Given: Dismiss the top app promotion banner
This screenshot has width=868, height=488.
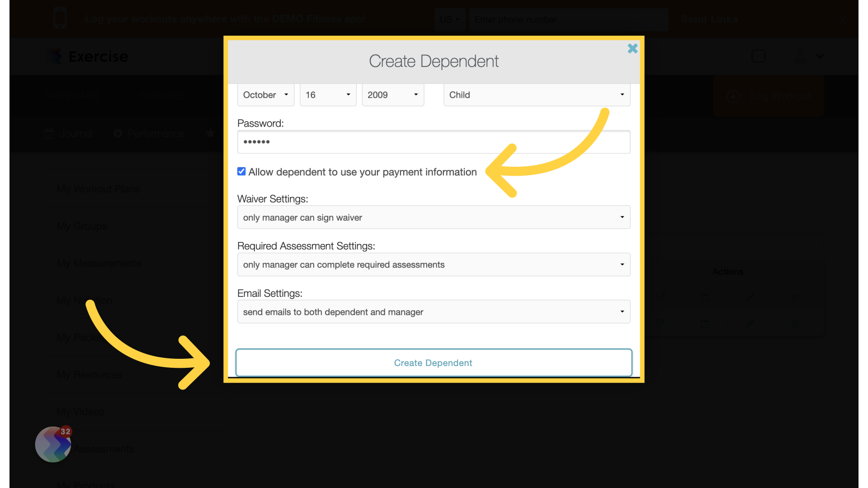Looking at the screenshot, I should click(x=843, y=19).
